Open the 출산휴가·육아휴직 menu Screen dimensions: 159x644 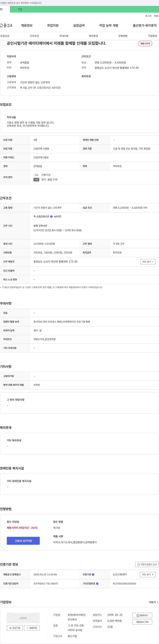pyautogui.click(x=145, y=25)
